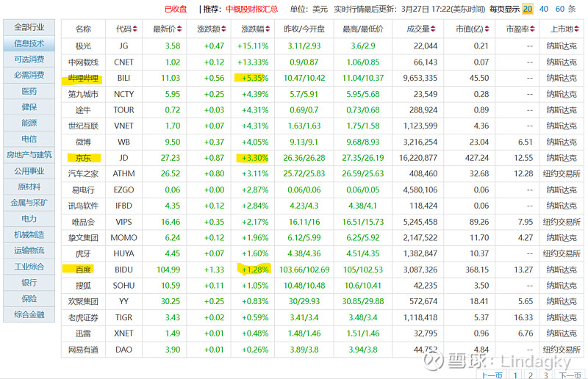Click the 名称 column header
The width and height of the screenshot is (588, 379).
[83, 29]
